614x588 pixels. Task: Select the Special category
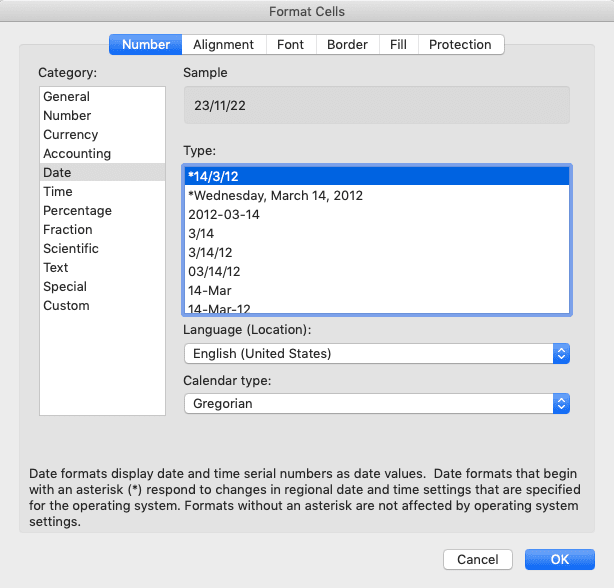pyautogui.click(x=103, y=286)
